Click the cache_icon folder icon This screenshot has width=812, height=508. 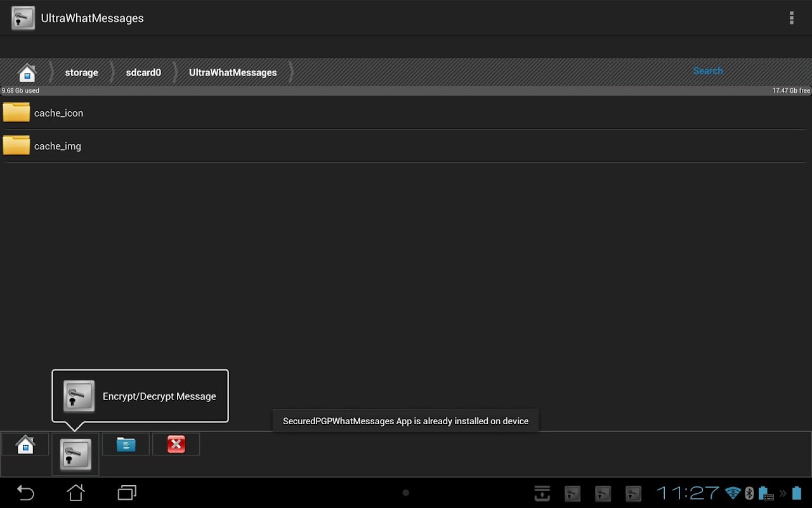pyautogui.click(x=16, y=112)
